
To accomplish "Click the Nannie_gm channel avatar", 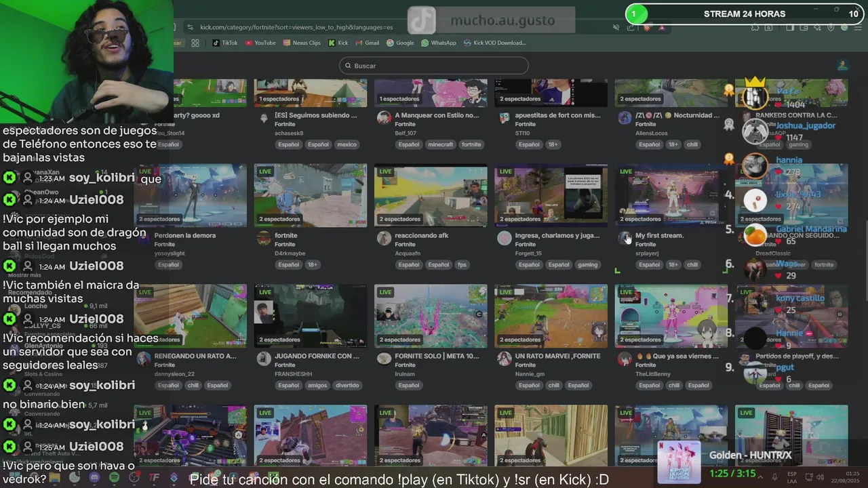I will (x=504, y=359).
